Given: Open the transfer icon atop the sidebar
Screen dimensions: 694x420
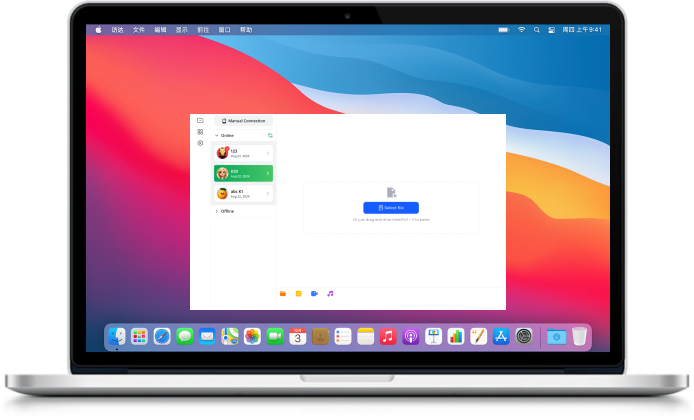Looking at the screenshot, I should 200,120.
